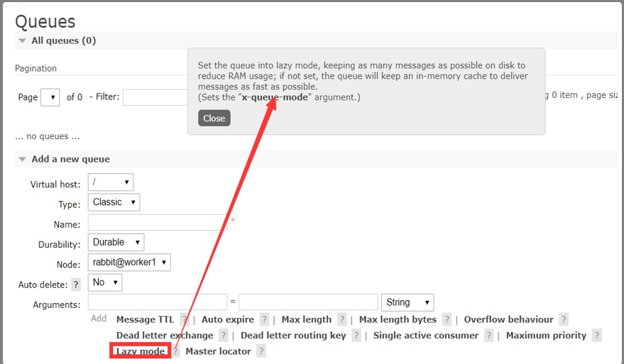
Task: Add the Lazy mode argument
Action: click(x=141, y=351)
